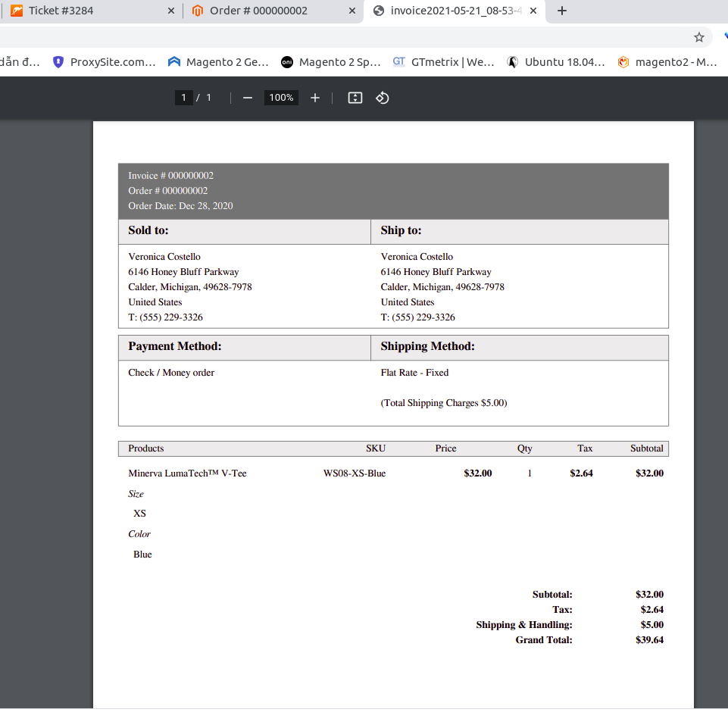The height and width of the screenshot is (728, 728).
Task: Close the Order # 000000002 tab
Action: [352, 11]
